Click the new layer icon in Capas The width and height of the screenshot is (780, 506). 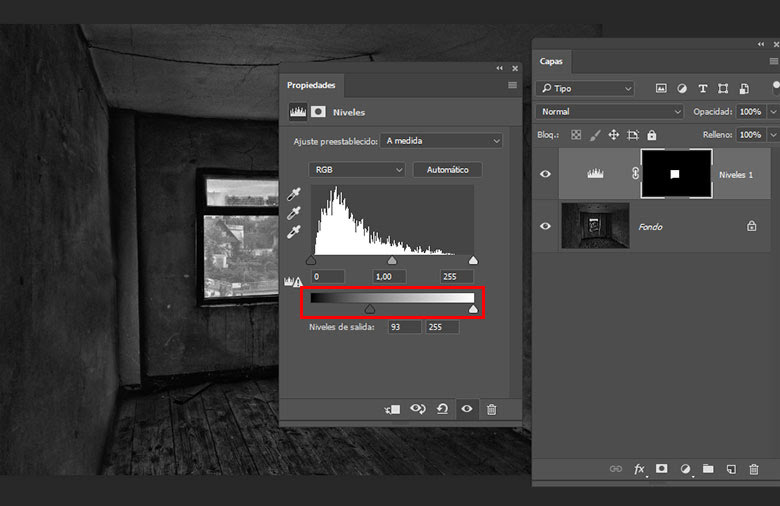tap(731, 468)
